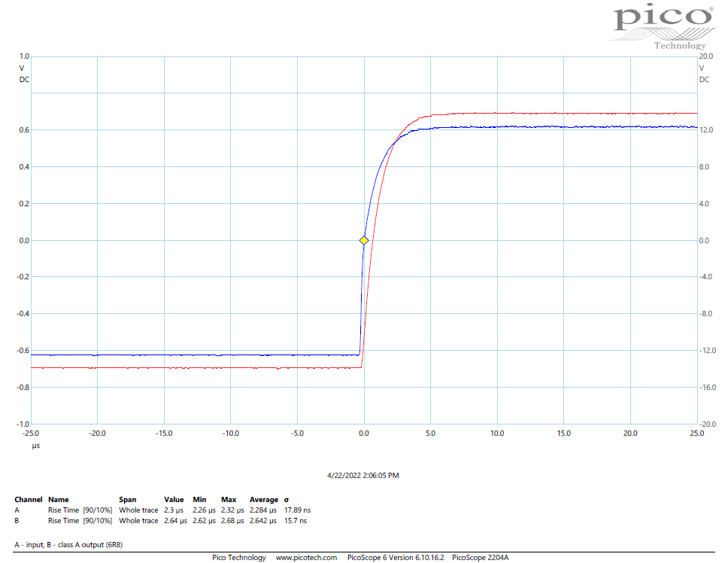Click the 1.0 label on left axis
728x563 pixels.
coord(24,56)
